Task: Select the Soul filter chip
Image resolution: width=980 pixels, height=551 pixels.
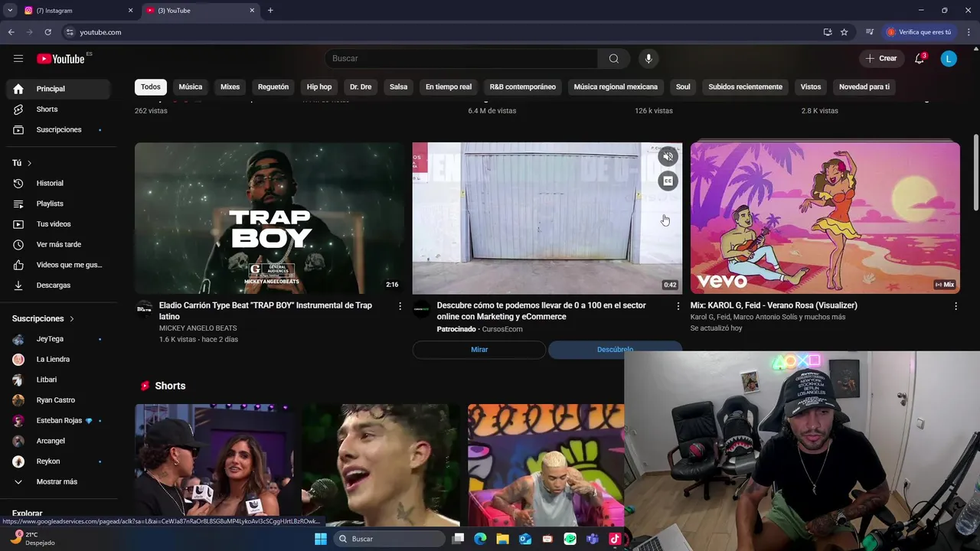Action: pyautogui.click(x=683, y=86)
